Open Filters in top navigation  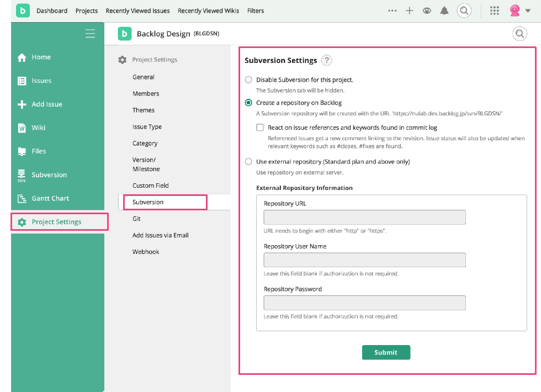(256, 10)
